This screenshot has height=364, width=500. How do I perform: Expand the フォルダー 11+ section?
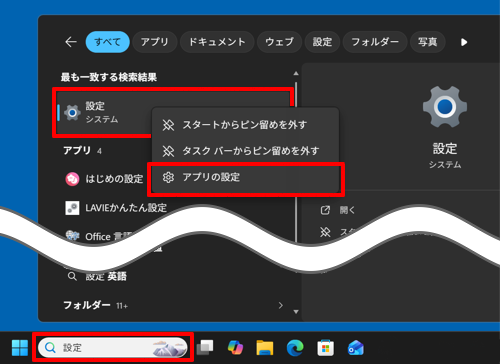click(x=173, y=305)
